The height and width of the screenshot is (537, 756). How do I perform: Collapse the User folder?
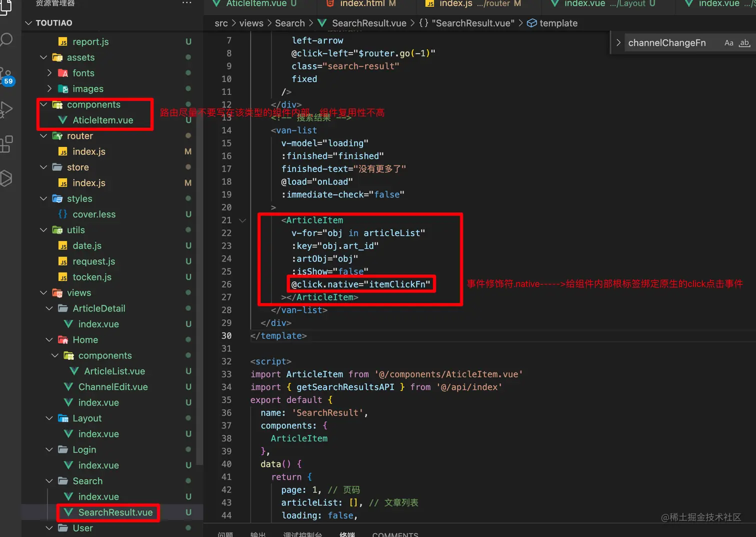[49, 528]
